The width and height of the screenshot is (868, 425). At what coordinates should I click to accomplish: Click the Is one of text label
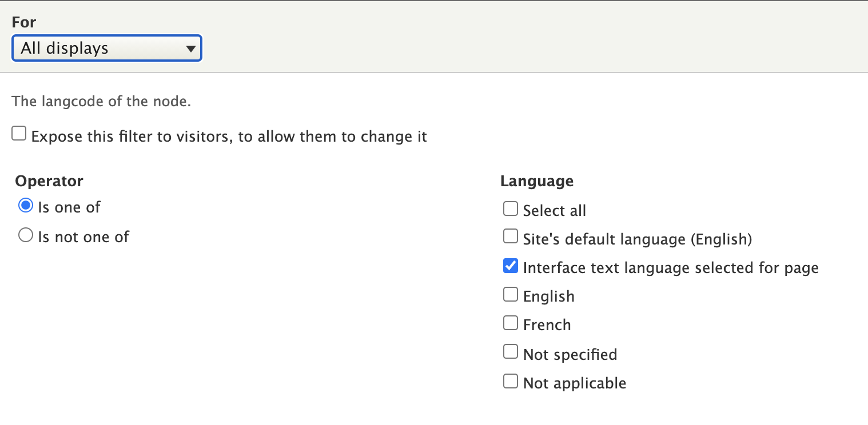tap(69, 207)
